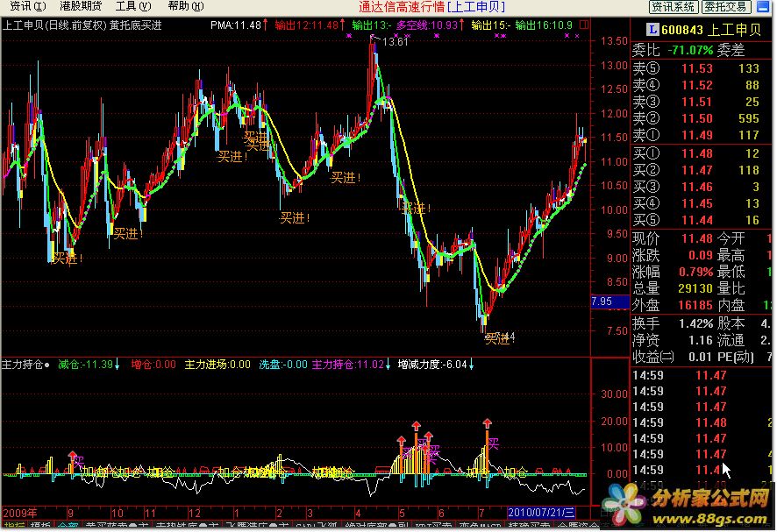Viewport: 777px width, 532px height.
Task: Open the 工具(V) menu
Action: pos(133,6)
